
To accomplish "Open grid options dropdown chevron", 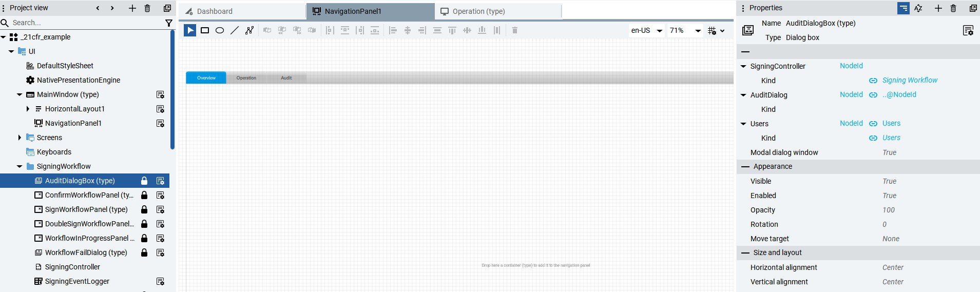I will coord(722,31).
